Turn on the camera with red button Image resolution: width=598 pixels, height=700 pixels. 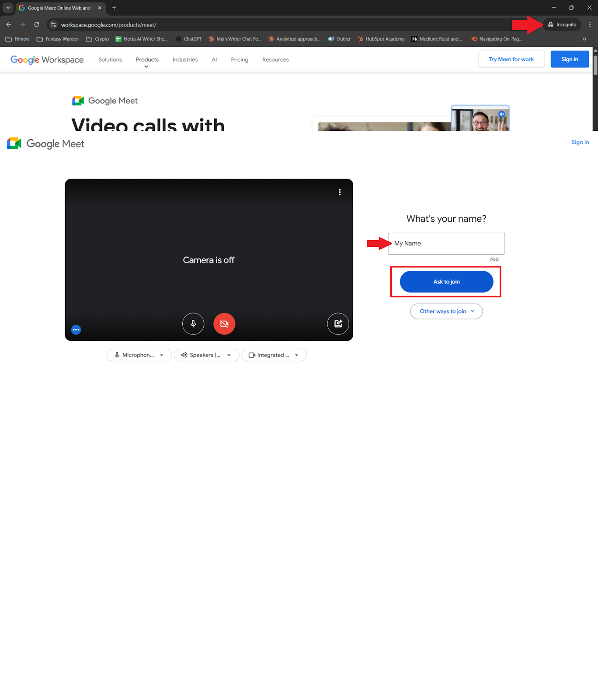pyautogui.click(x=224, y=324)
